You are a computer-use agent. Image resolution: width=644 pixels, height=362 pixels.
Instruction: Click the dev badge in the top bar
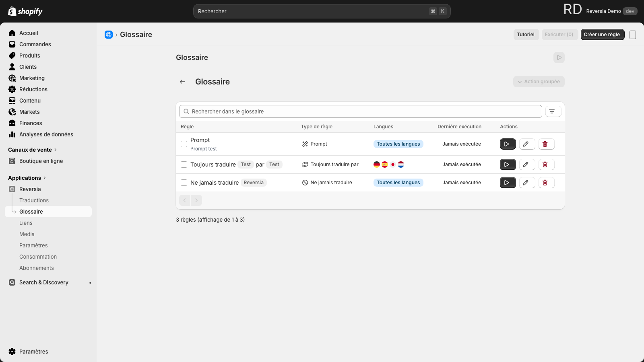[x=630, y=11]
